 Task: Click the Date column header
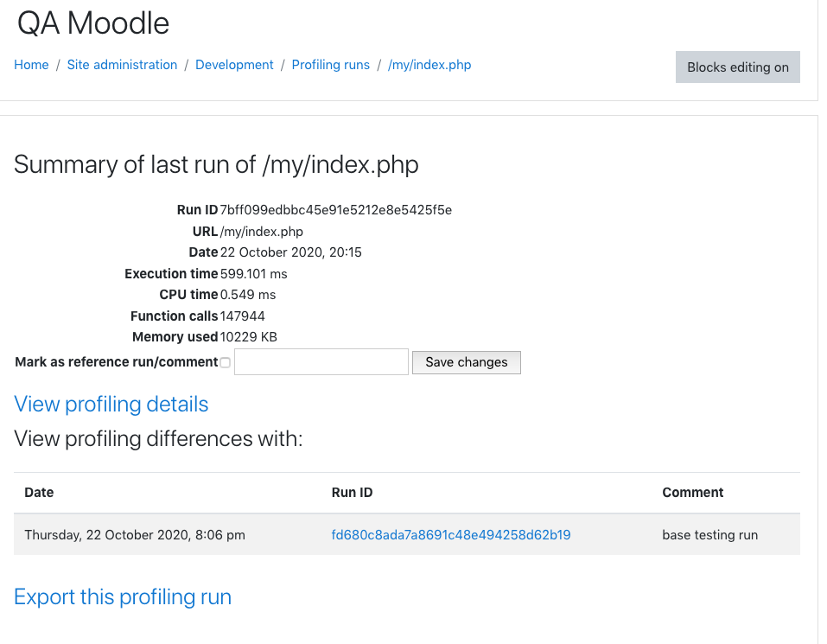pyautogui.click(x=39, y=493)
